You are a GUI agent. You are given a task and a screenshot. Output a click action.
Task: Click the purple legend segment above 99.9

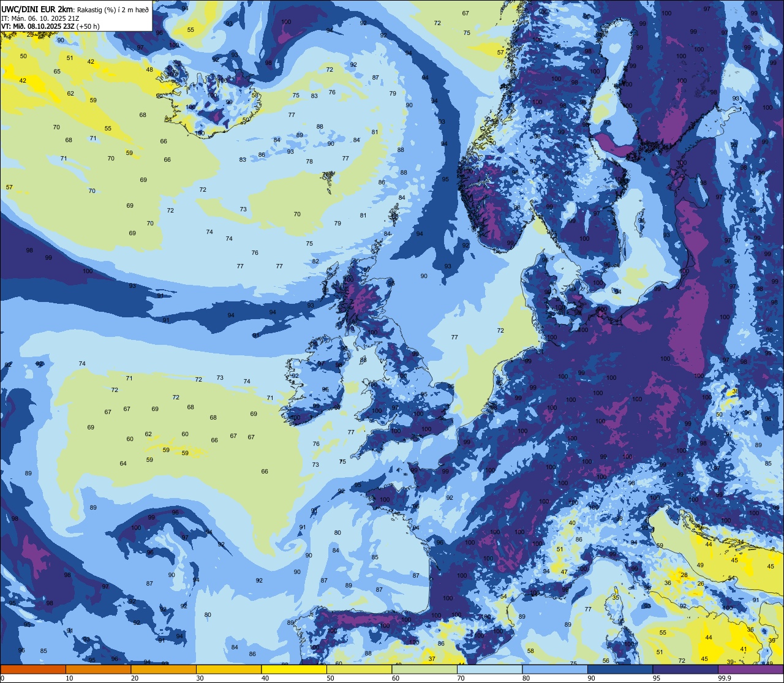click(x=750, y=670)
